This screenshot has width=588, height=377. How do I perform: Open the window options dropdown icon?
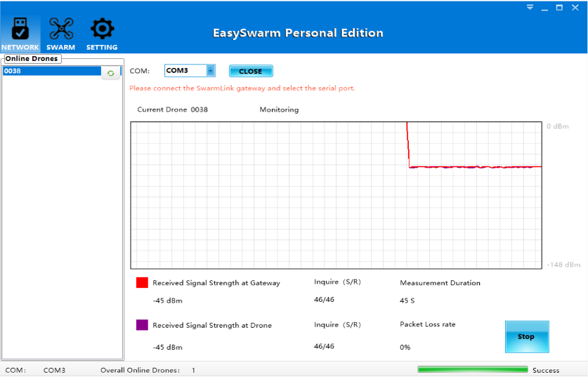click(x=530, y=8)
